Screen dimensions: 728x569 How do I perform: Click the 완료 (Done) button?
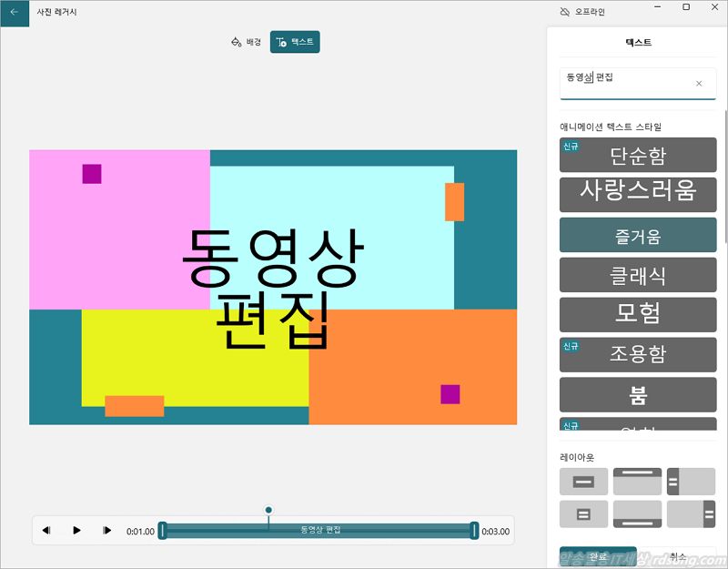click(598, 556)
